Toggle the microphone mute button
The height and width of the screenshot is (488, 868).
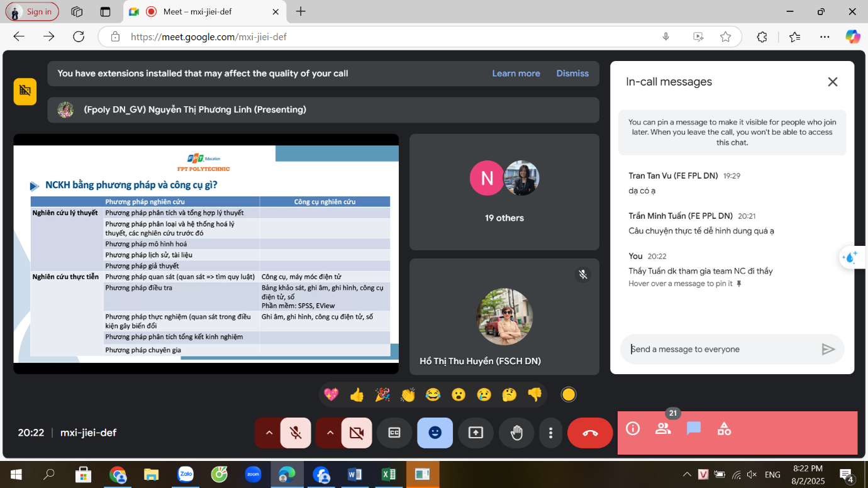pos(296,433)
